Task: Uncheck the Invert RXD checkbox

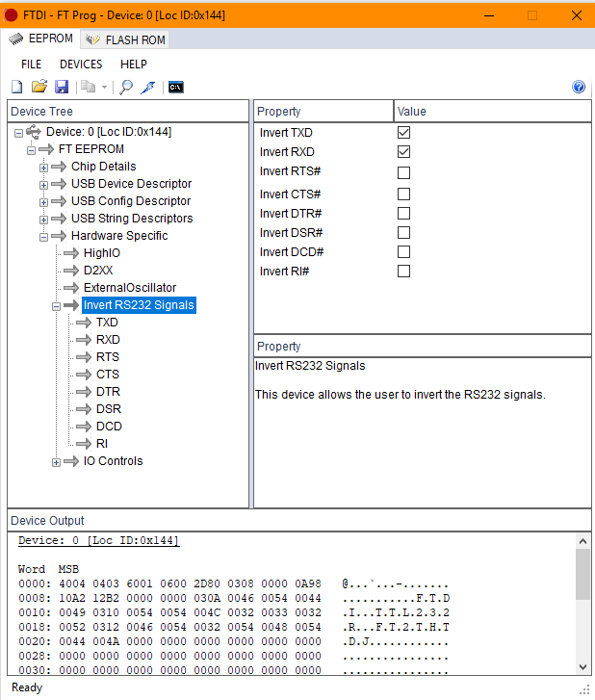Action: pyautogui.click(x=404, y=152)
